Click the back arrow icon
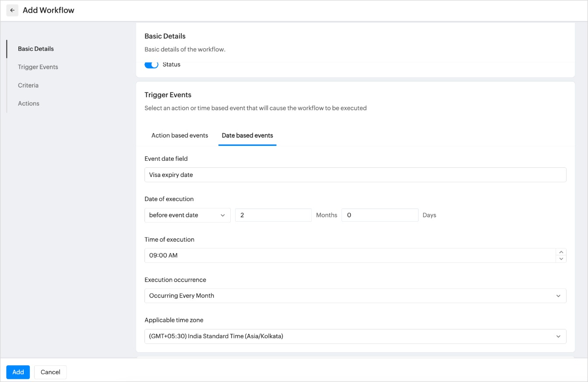The width and height of the screenshot is (588, 382). tap(12, 10)
